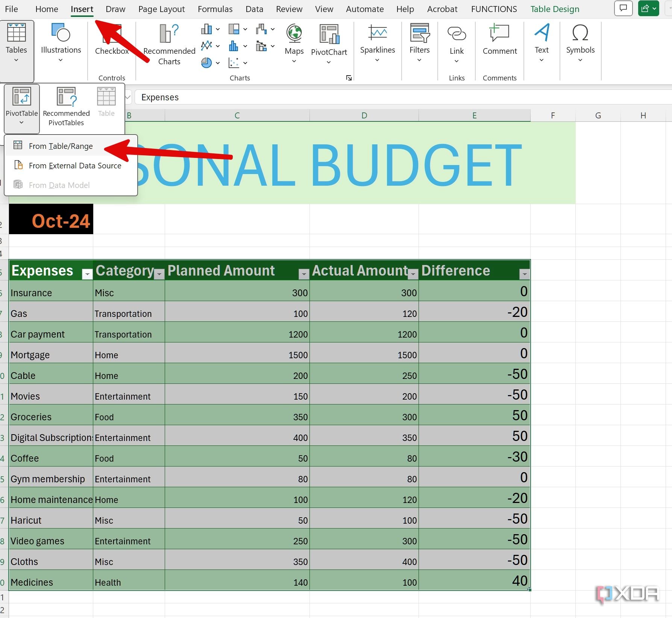
Task: Open the Charts dialog launcher
Action: (348, 78)
